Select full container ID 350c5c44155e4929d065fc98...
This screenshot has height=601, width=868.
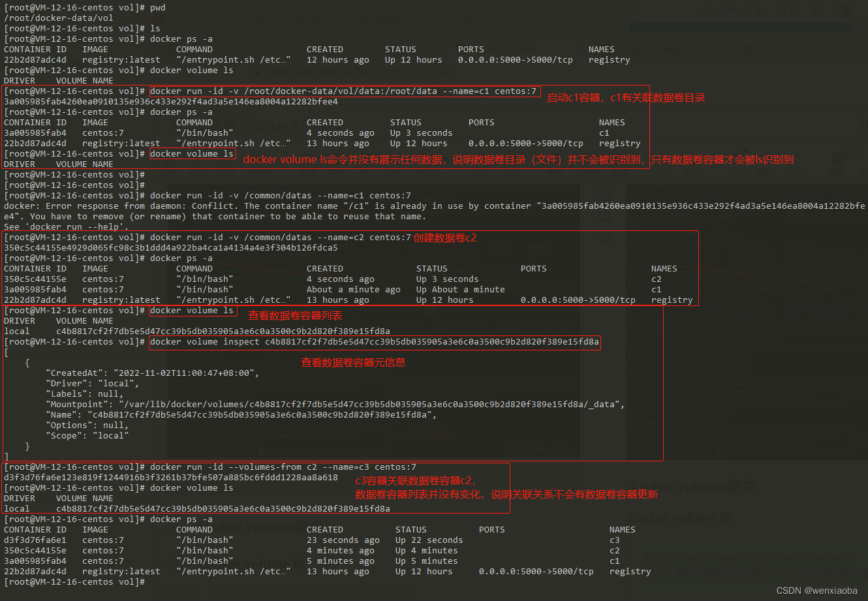tap(171, 248)
